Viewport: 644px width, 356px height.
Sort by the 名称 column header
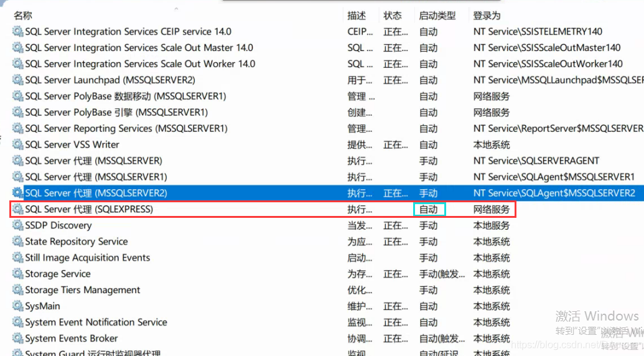[x=23, y=16]
